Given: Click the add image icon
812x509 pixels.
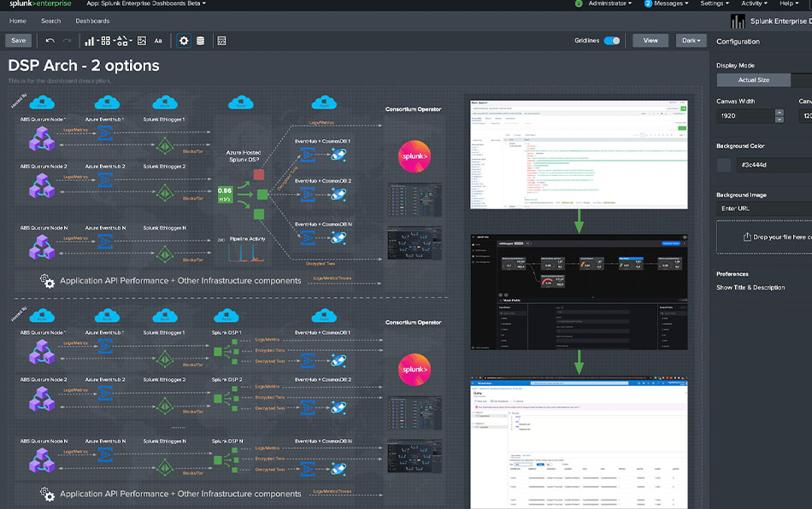Looking at the screenshot, I should 142,40.
